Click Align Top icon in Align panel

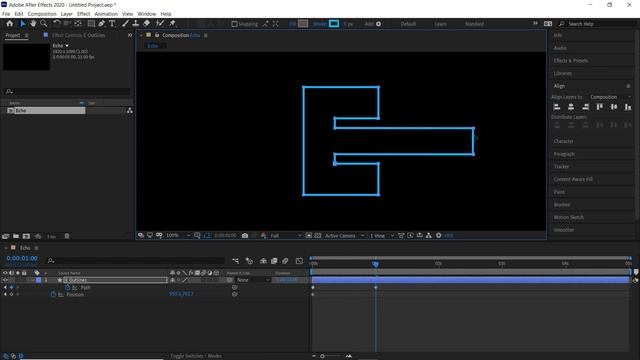[600, 107]
